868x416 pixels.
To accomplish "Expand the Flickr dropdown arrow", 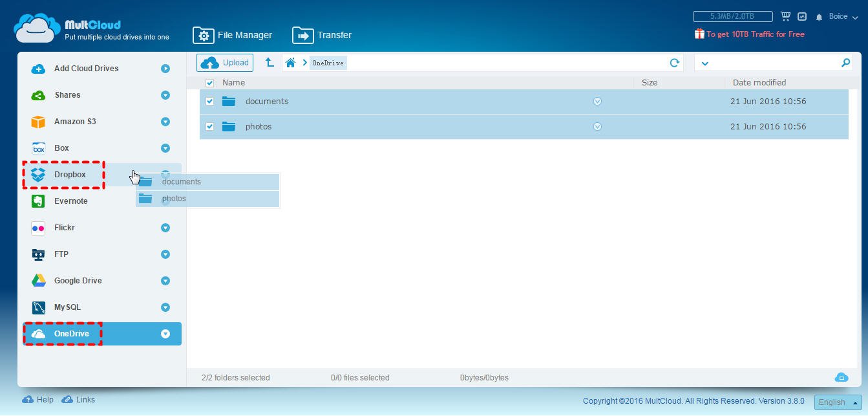I will pos(165,228).
